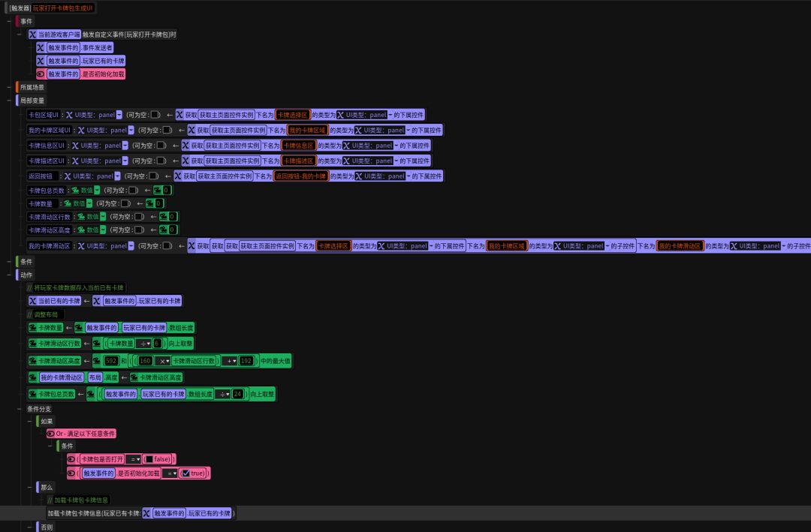The height and width of the screenshot is (532, 811).
Task: Click the variable icon before 当前游戏客户端
Action: [32, 35]
